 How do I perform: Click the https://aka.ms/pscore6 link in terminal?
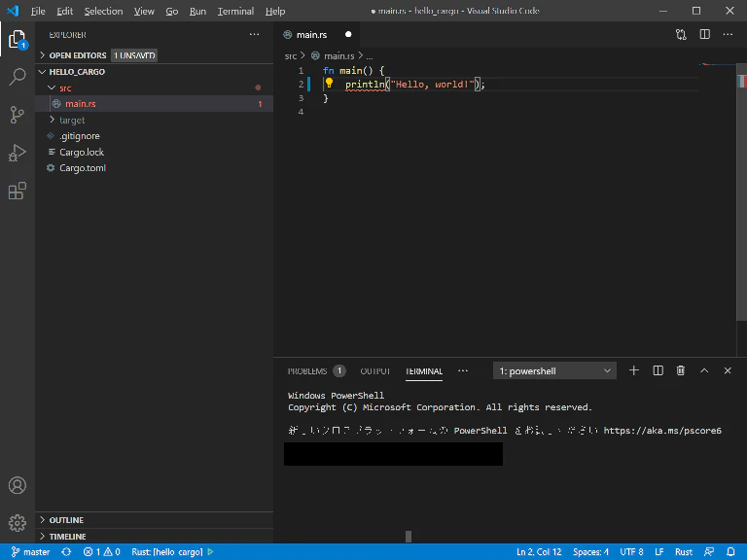click(662, 431)
